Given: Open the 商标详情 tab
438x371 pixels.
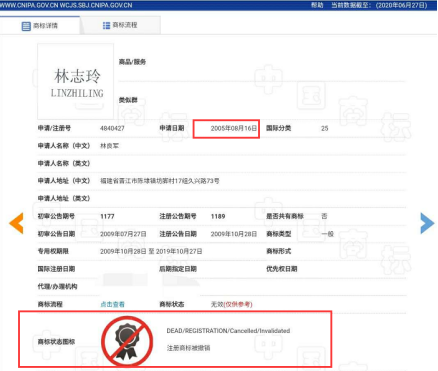Looking at the screenshot, I should pyautogui.click(x=40, y=25).
